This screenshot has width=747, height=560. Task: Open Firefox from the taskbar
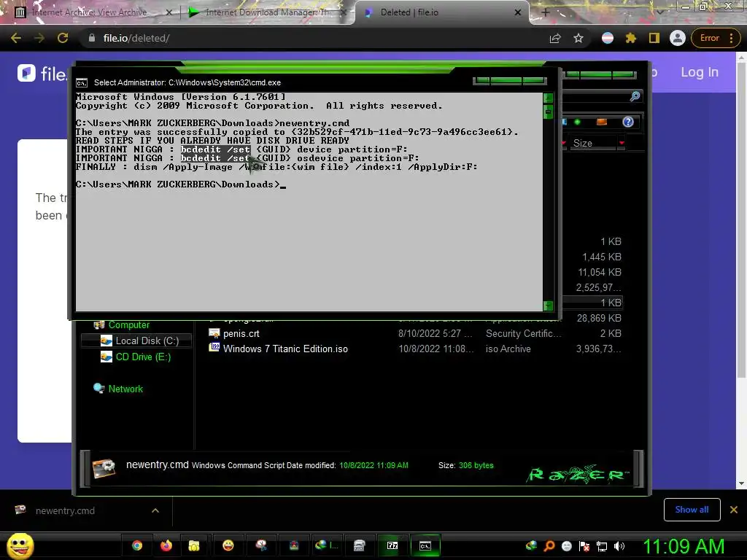tap(166, 545)
